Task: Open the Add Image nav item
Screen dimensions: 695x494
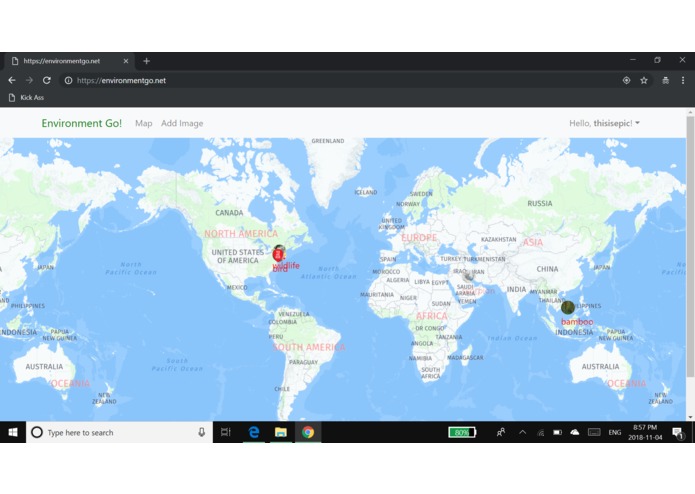Action: point(182,123)
